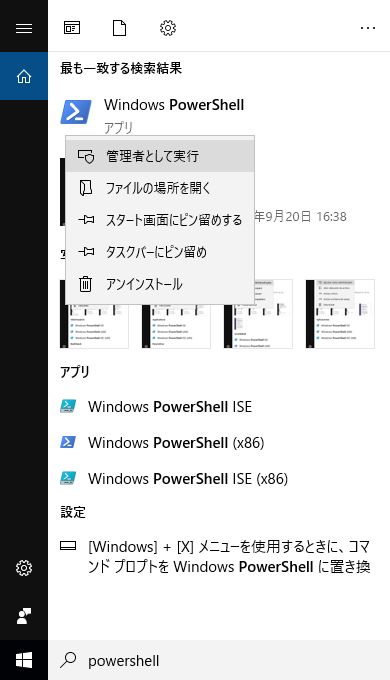The image size is (390, 680).
Task: Open the more options ellipsis
Action: pyautogui.click(x=368, y=28)
